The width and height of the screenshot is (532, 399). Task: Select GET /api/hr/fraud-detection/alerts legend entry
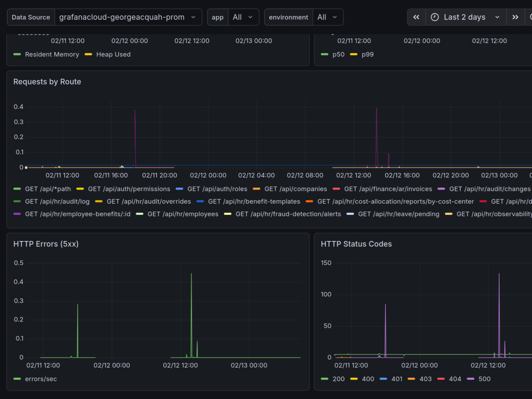(x=288, y=214)
